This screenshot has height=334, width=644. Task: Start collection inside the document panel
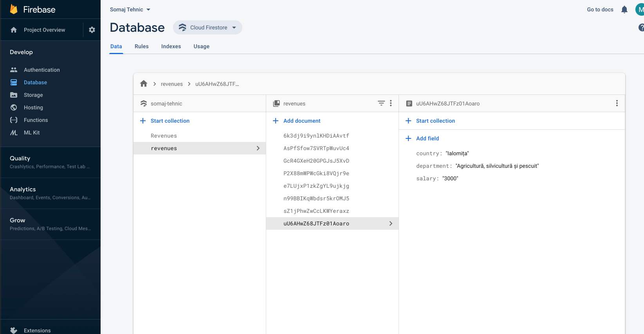click(x=435, y=121)
